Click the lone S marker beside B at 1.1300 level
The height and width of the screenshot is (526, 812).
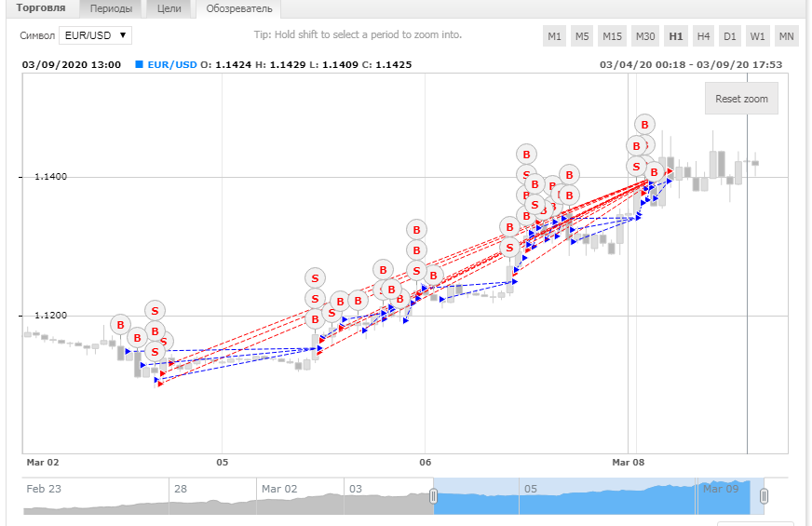pos(509,248)
